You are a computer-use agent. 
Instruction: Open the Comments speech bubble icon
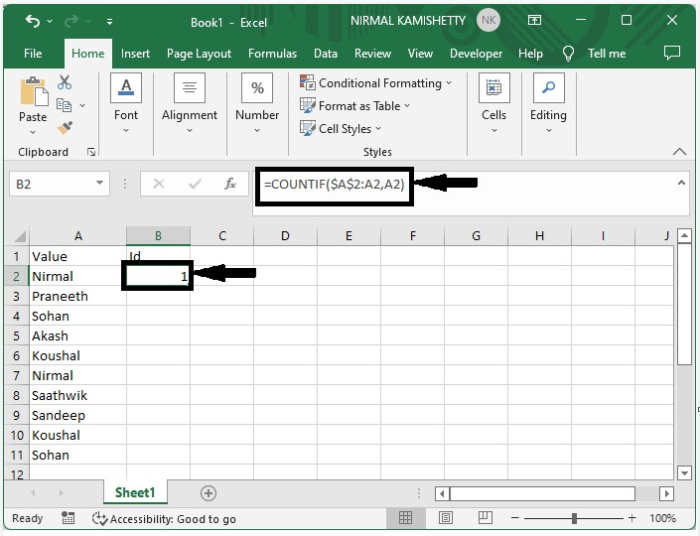(x=672, y=53)
